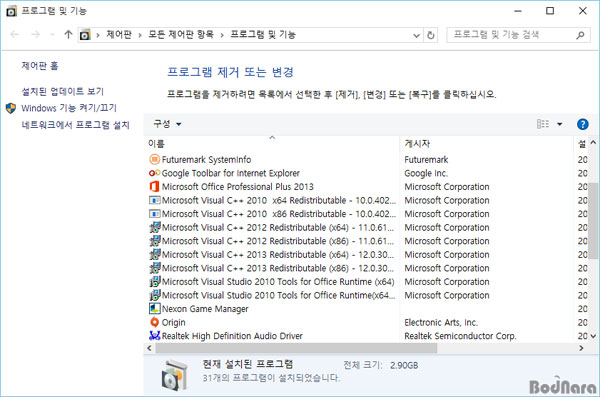Screen dimensions: 600x397
Task: Click the forward navigation arrow
Action: click(35, 34)
